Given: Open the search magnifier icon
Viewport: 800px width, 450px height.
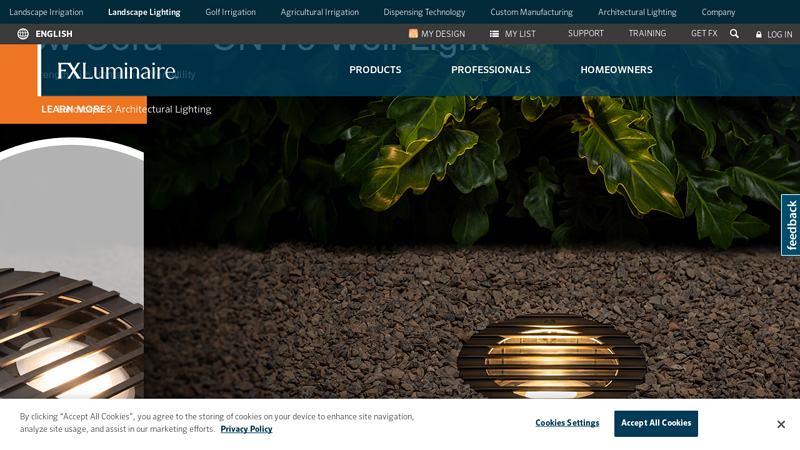Looking at the screenshot, I should (x=734, y=33).
